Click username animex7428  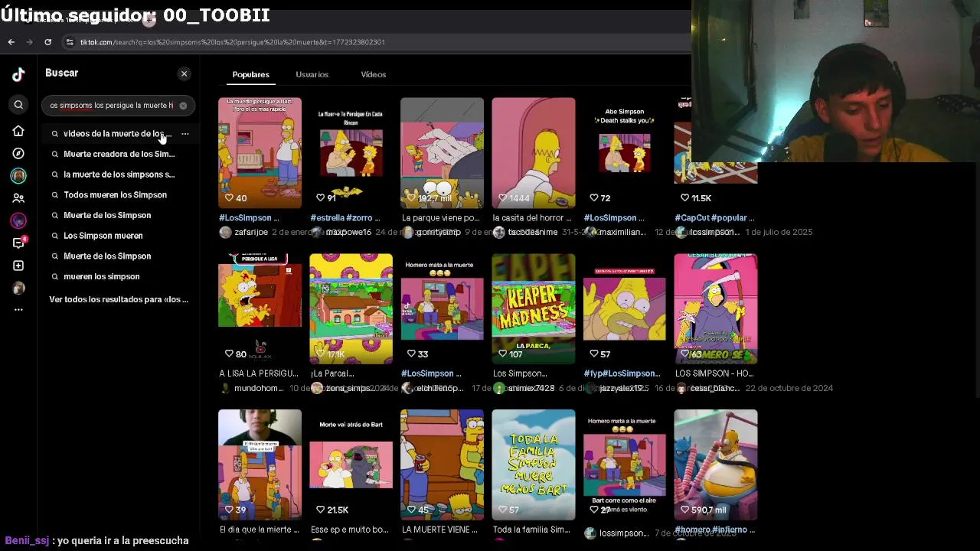coord(531,388)
